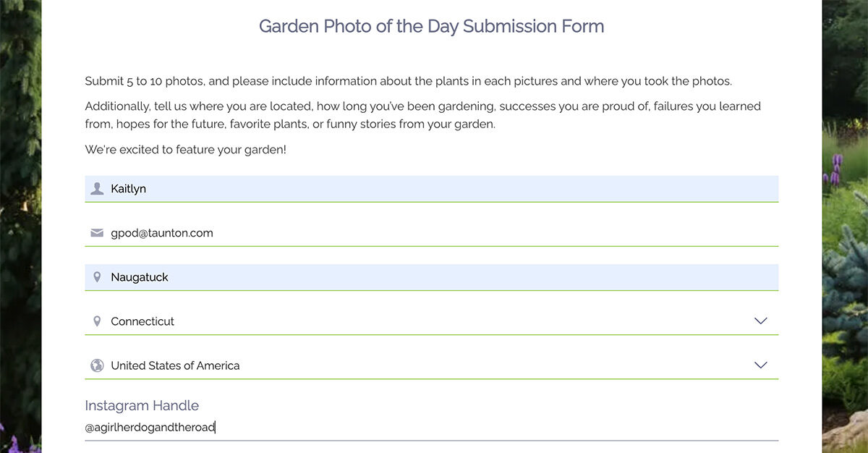Click the pin icon beside Connecticut
868x453 pixels.
[97, 321]
